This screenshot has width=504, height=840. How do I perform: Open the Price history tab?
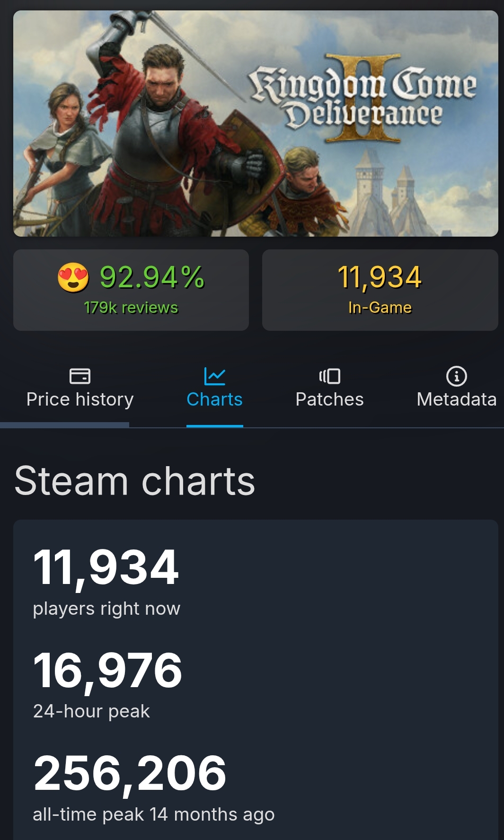[80, 388]
